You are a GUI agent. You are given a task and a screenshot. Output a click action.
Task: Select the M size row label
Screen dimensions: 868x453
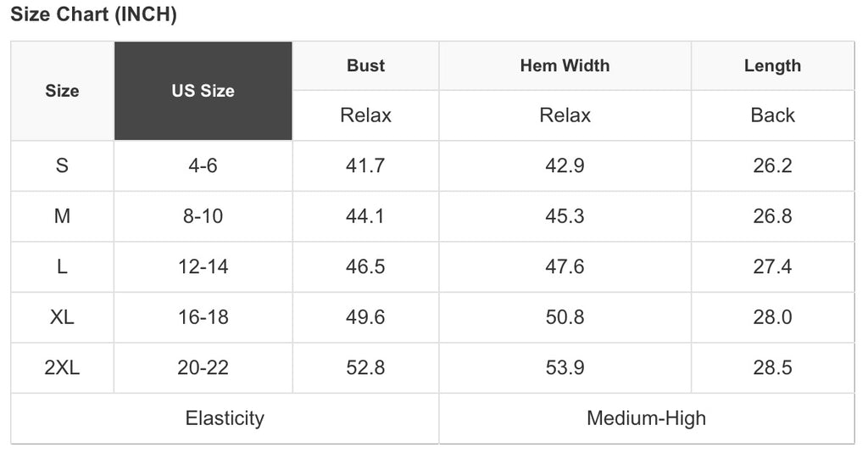(62, 216)
